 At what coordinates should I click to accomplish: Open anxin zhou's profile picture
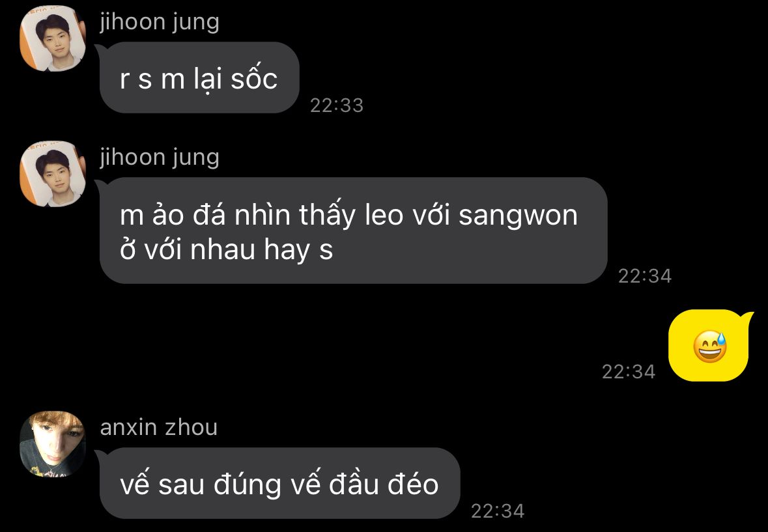click(x=53, y=444)
